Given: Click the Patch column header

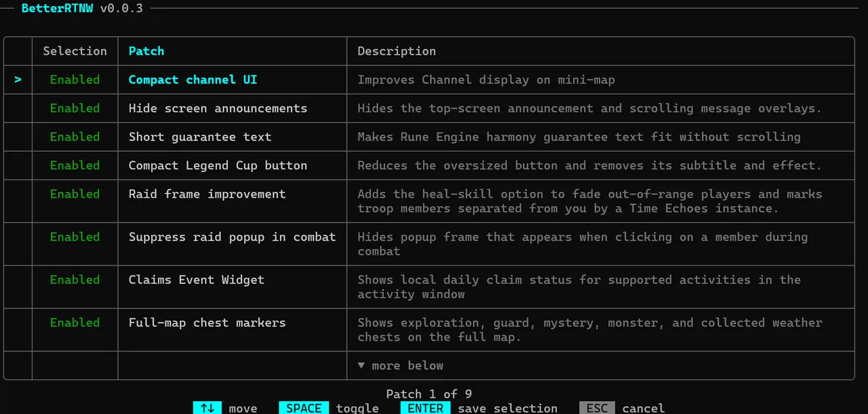Looking at the screenshot, I should pyautogui.click(x=146, y=51).
